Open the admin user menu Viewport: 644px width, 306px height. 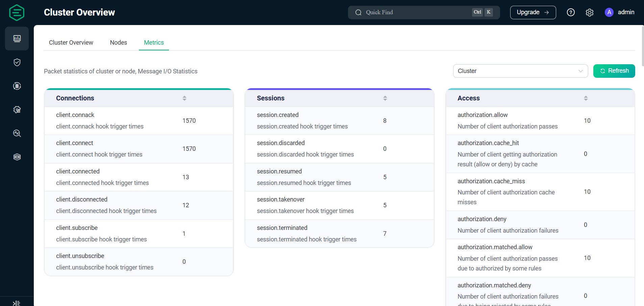click(x=619, y=12)
